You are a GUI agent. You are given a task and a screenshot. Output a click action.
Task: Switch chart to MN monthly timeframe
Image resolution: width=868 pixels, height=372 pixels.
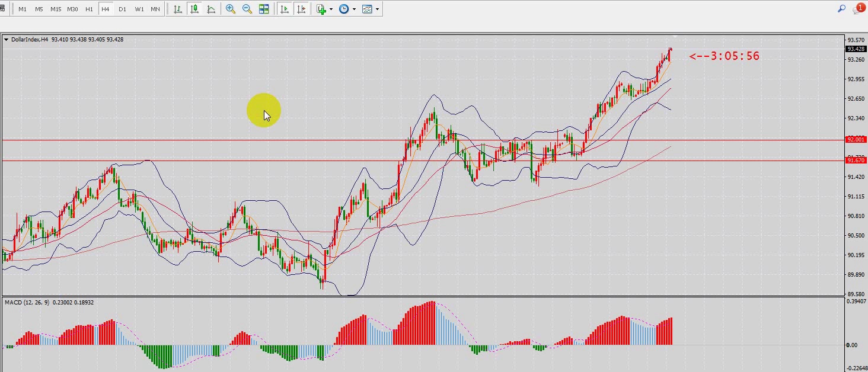[155, 9]
